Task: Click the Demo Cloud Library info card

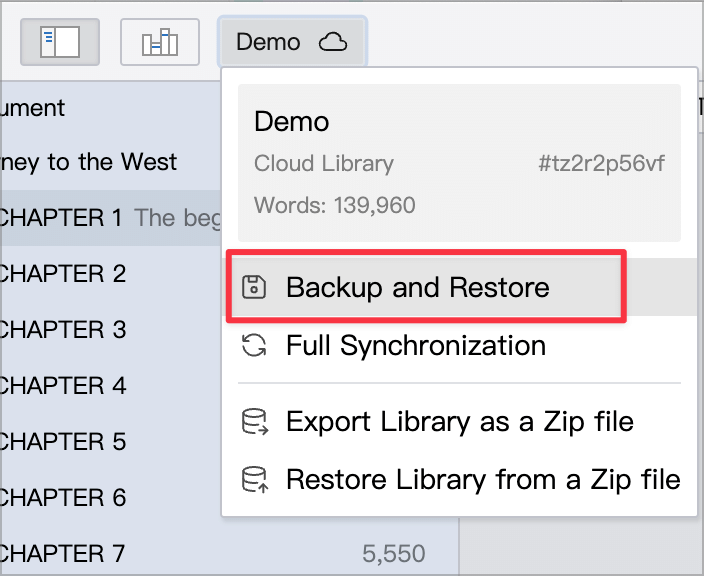Action: tap(459, 163)
